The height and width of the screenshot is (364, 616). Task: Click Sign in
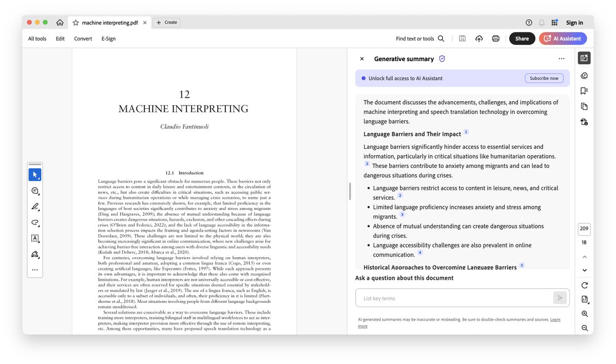(x=574, y=23)
